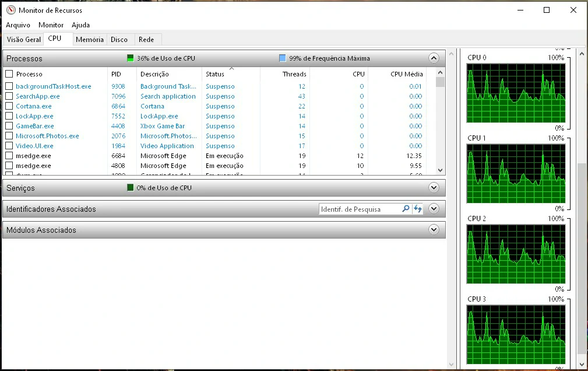Check the msedge.exe PID 4808 checkbox
Image resolution: width=588 pixels, height=371 pixels.
[9, 165]
